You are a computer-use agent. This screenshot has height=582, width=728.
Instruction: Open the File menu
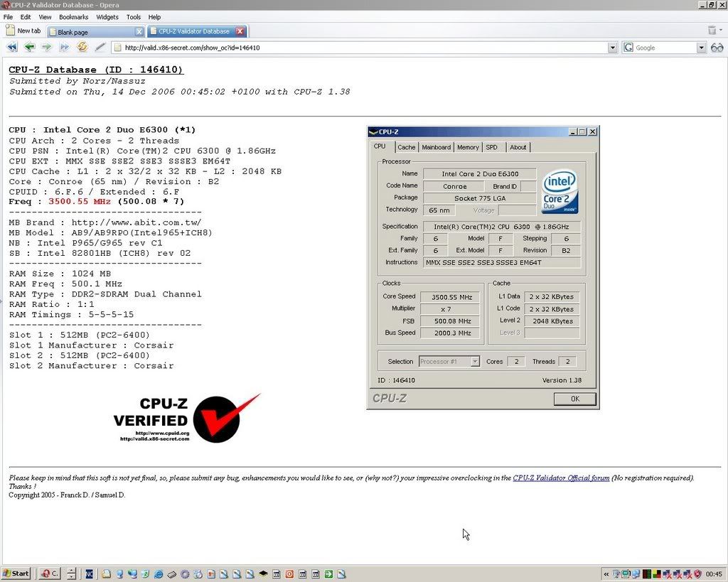pyautogui.click(x=8, y=17)
